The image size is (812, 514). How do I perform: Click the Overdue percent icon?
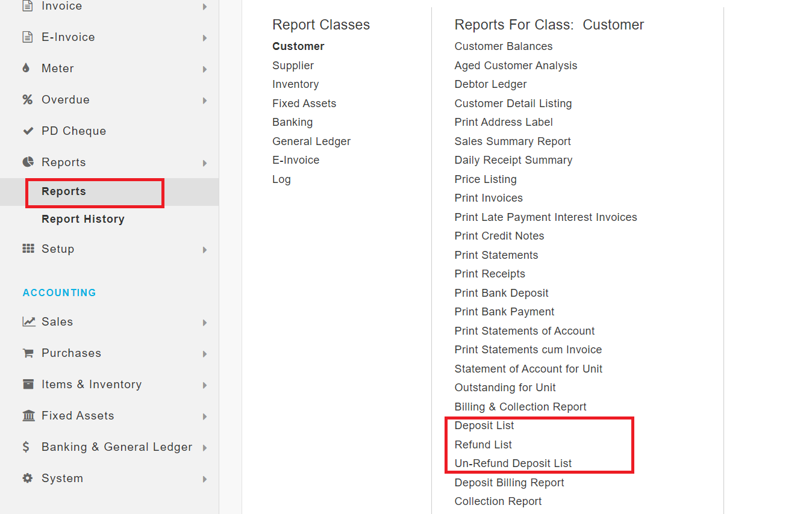[x=28, y=100]
